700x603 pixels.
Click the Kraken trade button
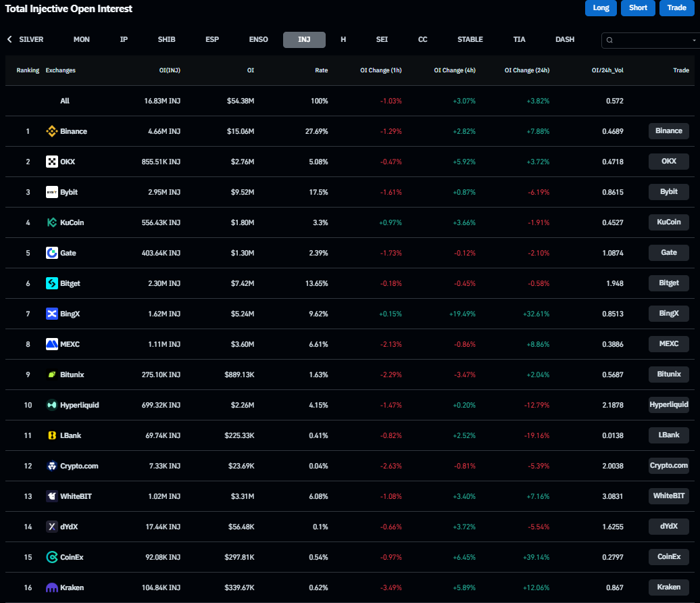[669, 587]
